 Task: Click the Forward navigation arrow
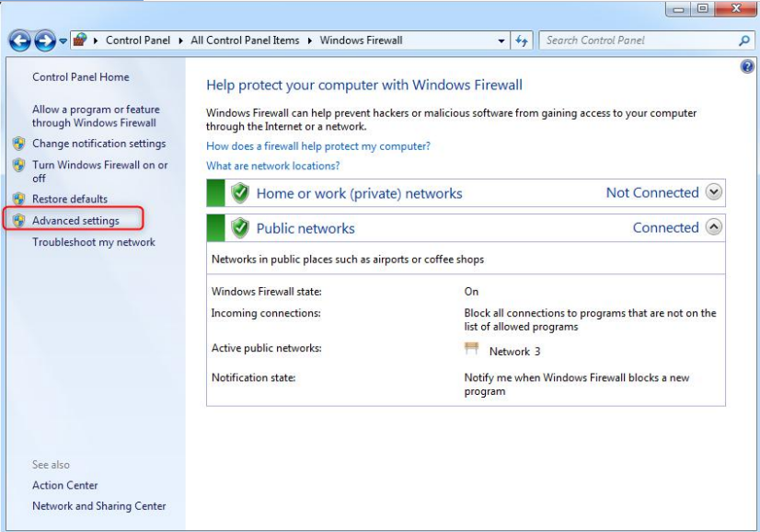[45, 40]
